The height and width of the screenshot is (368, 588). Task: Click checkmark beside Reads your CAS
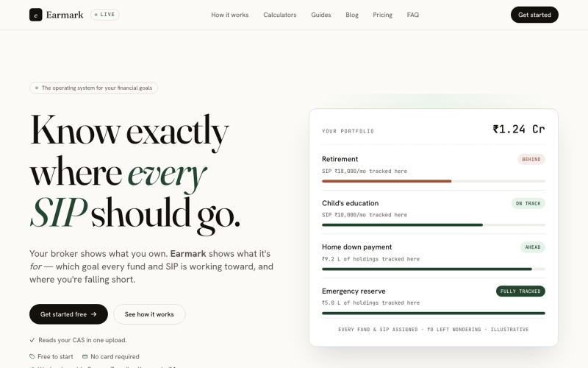point(32,340)
